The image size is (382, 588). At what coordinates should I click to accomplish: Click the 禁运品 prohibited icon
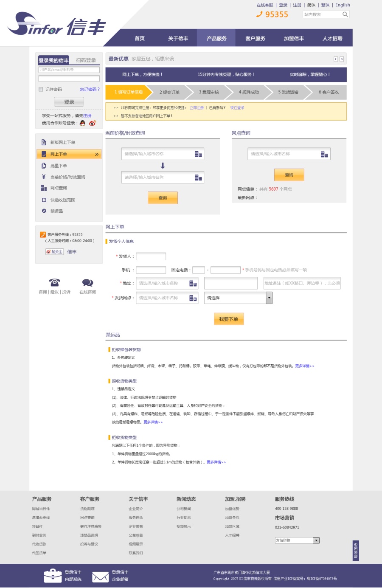(44, 211)
